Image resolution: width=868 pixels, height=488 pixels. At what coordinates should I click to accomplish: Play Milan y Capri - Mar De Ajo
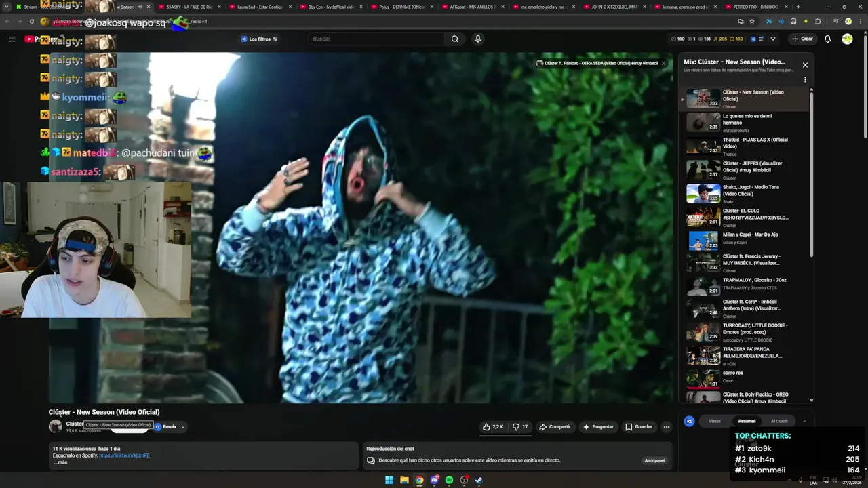coord(745,240)
